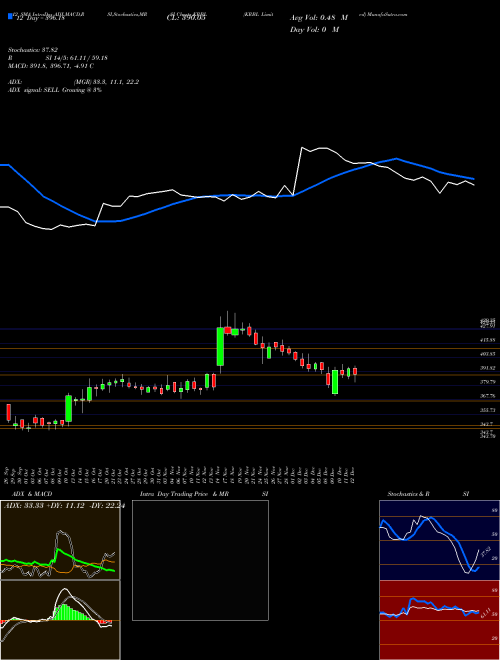Click the 'Day Vol: 0 M' label
The height and width of the screenshot is (660, 500).
(314, 30)
